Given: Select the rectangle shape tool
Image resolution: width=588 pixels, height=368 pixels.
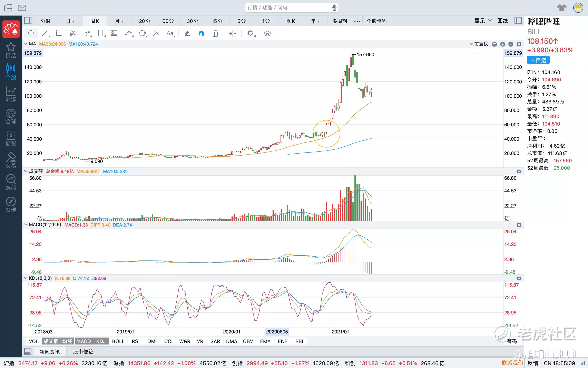Looking at the screenshot, I should click(x=59, y=33).
